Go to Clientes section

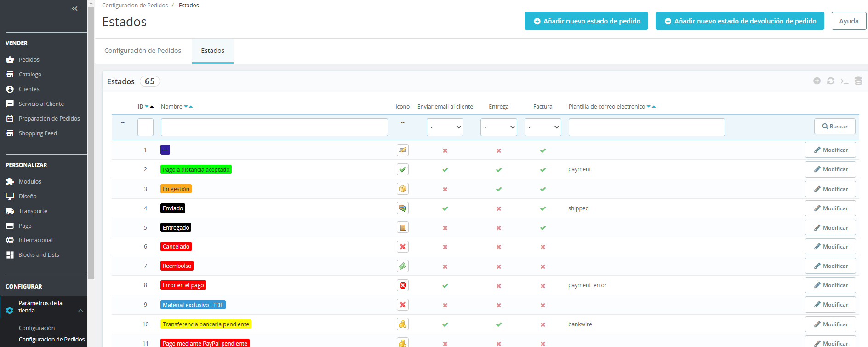click(x=29, y=89)
